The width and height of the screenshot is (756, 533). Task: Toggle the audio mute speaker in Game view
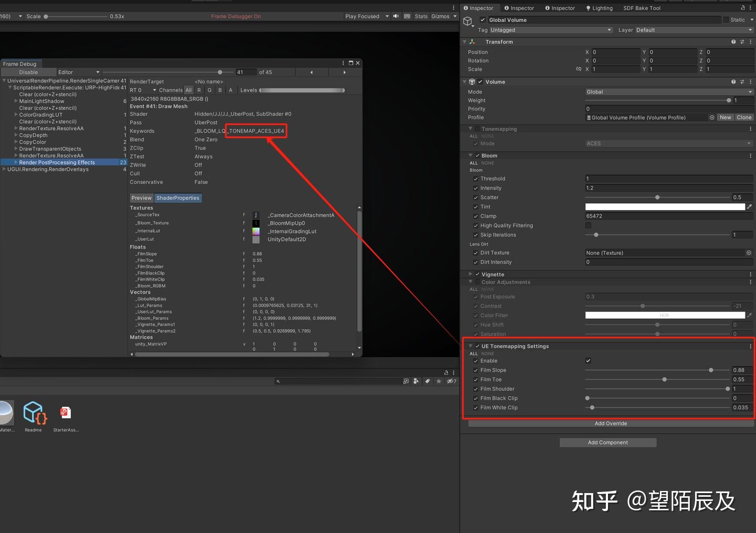(396, 16)
